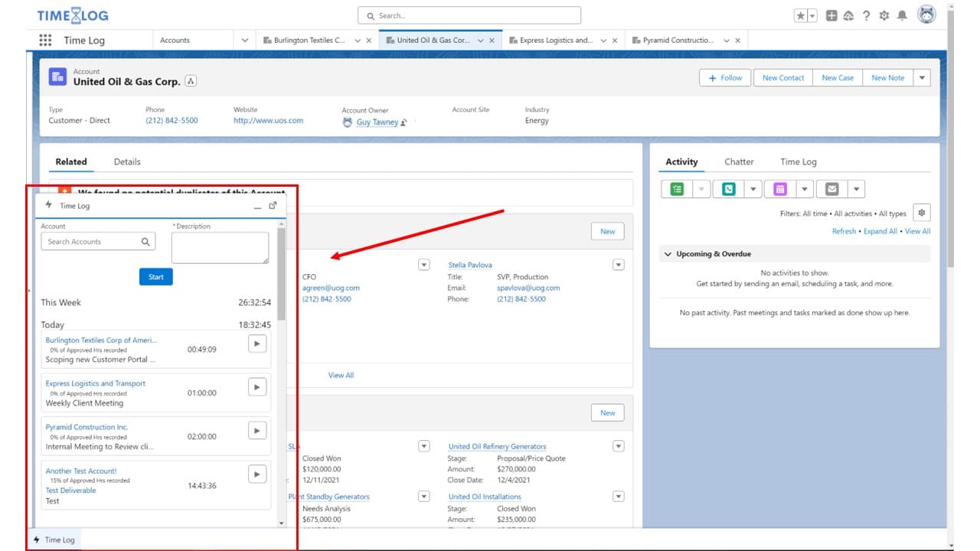Open Test Deliverable link in Time Log
This screenshot has height=551, width=980.
70,491
